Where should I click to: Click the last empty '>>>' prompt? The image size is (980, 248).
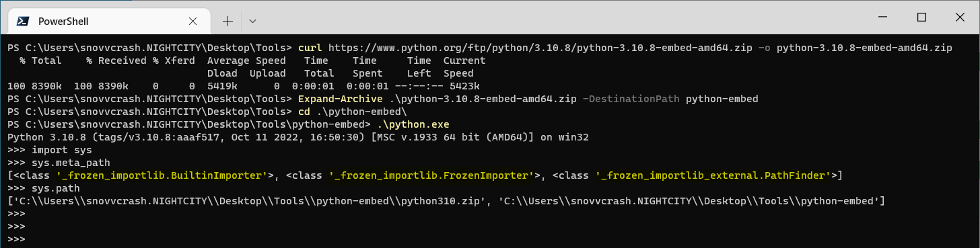tap(17, 239)
